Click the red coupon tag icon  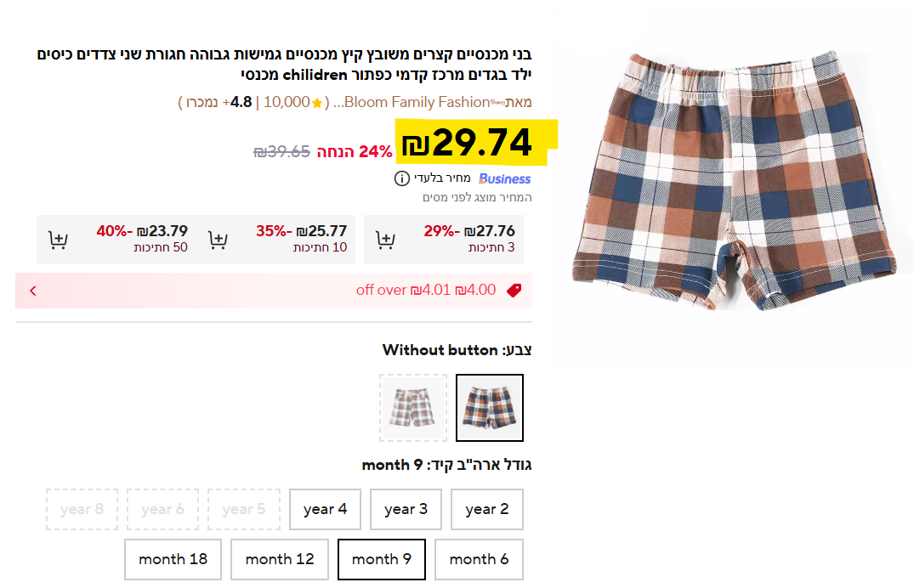point(513,291)
